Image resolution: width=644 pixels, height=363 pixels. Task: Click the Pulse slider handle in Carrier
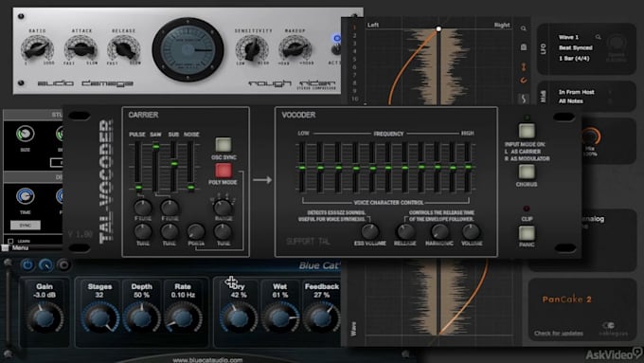coord(139,188)
